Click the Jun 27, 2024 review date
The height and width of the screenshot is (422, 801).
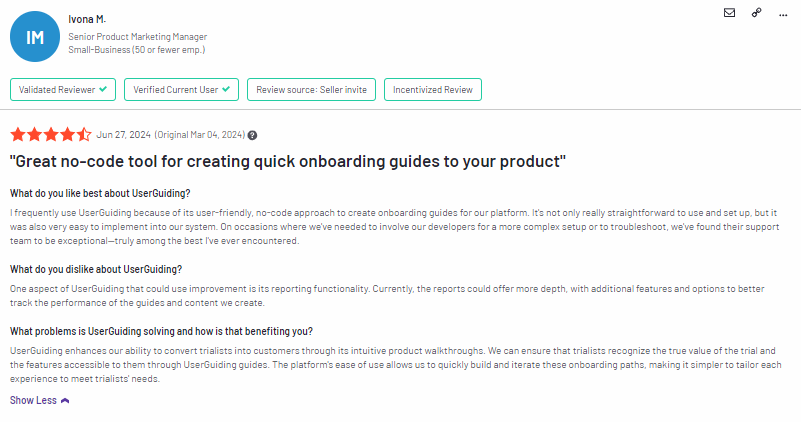(x=124, y=135)
